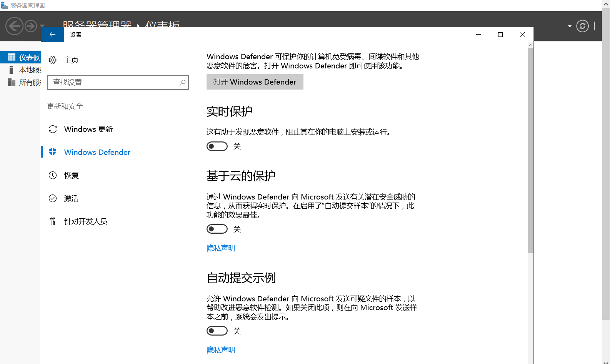Click the home gear icon
Viewport: 610px width, 364px height.
point(53,60)
